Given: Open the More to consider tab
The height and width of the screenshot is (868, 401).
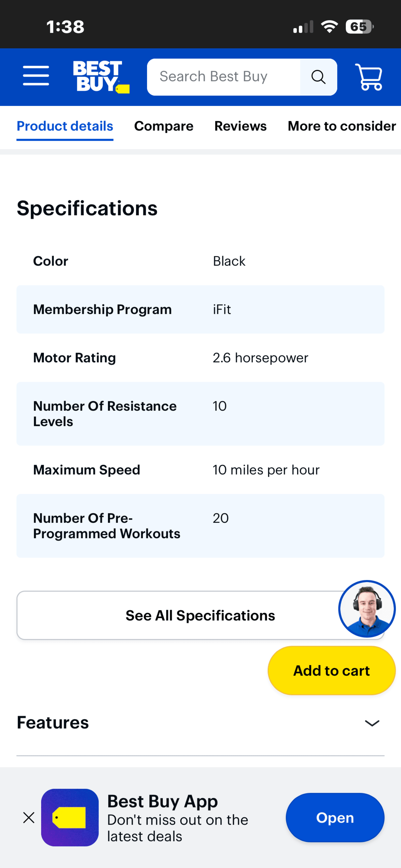Looking at the screenshot, I should [x=342, y=126].
